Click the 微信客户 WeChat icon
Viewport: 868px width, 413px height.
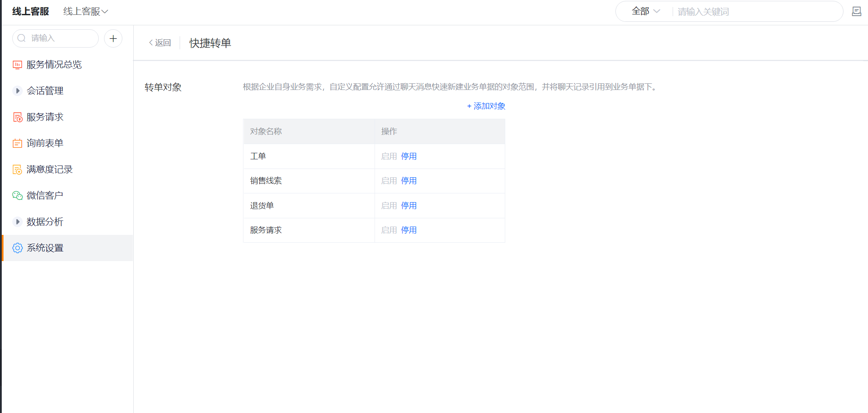[17, 196]
